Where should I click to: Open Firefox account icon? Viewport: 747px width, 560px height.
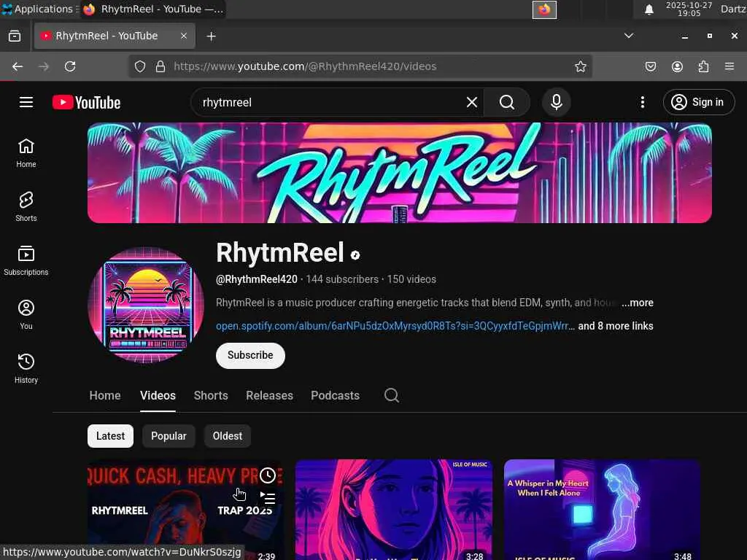pos(677,66)
